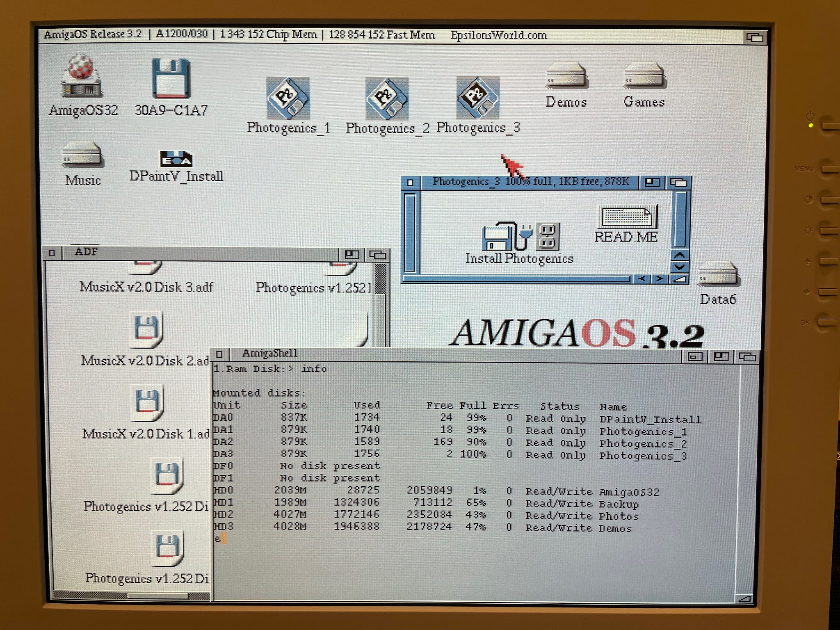Click HD2 row name Photos in shell
This screenshot has height=630, width=840.
pyautogui.click(x=619, y=516)
